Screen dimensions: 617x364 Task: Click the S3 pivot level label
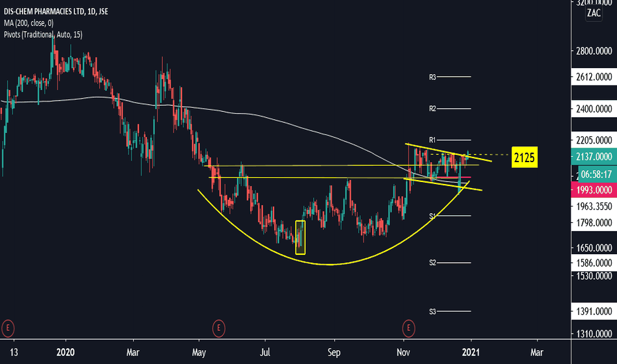tap(432, 311)
